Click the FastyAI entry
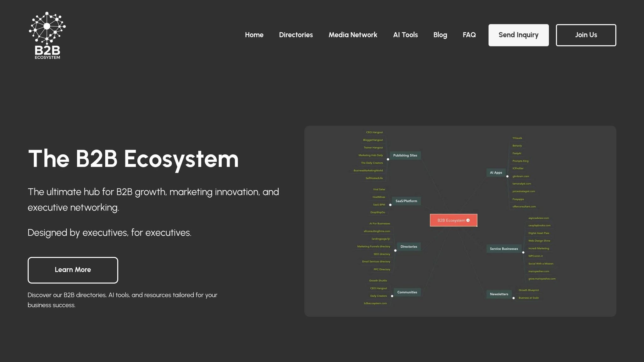Viewport: 644px width, 362px height. pos(517,153)
